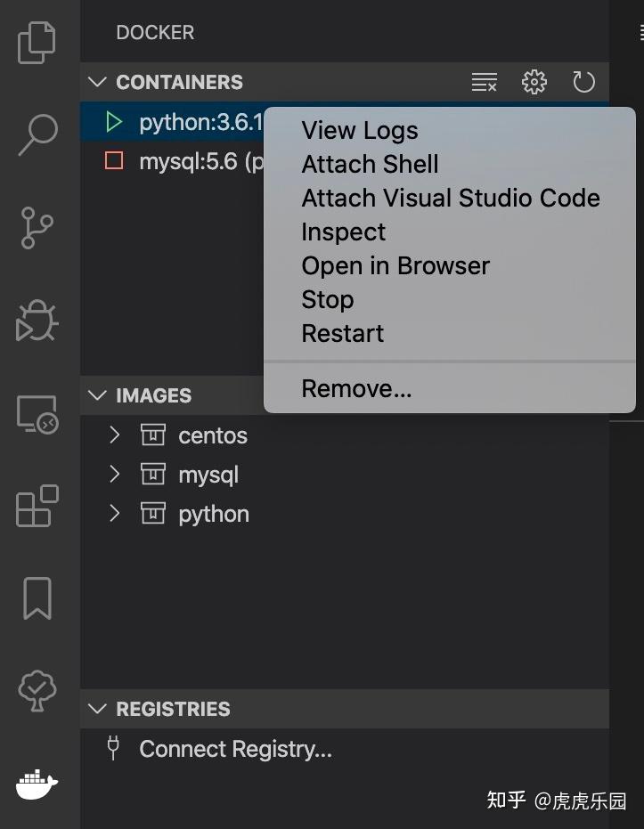
Task: Refresh the Containers list
Action: pyautogui.click(x=583, y=81)
